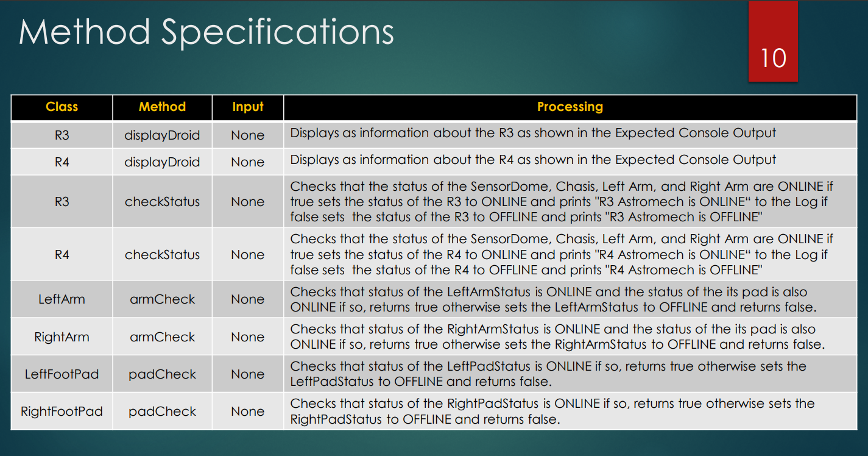Select the Class column header

pyautogui.click(x=61, y=107)
